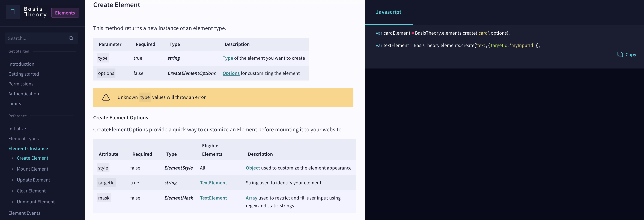This screenshot has width=644, height=220.
Task: Click the 'style' attribute cell
Action: pyautogui.click(x=103, y=168)
